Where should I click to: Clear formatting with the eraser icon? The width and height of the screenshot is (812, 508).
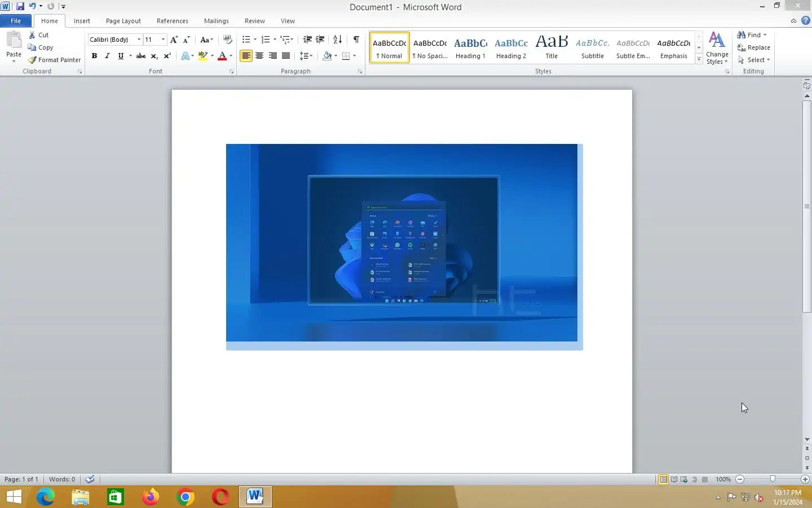(x=228, y=40)
